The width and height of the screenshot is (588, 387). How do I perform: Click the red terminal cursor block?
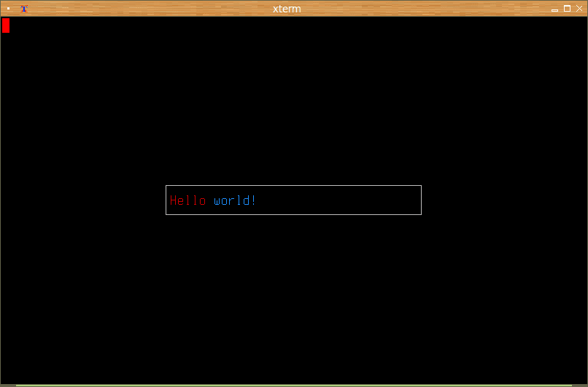(x=6, y=26)
